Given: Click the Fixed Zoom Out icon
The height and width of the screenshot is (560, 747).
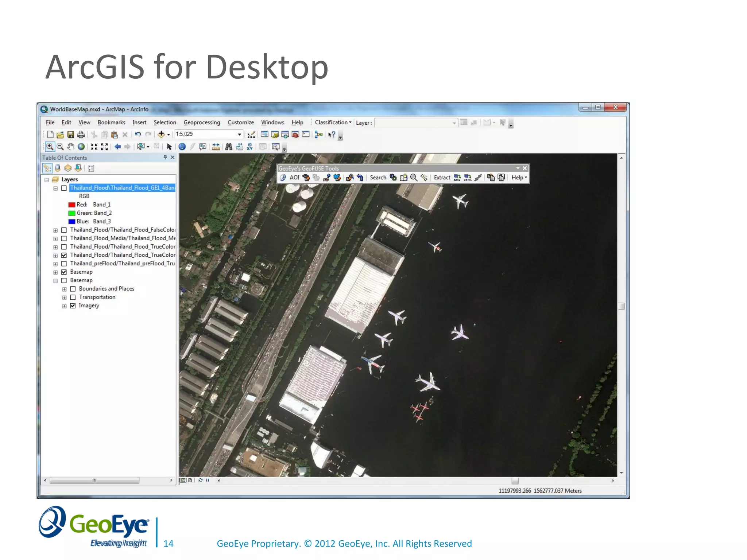Looking at the screenshot, I should [x=104, y=147].
